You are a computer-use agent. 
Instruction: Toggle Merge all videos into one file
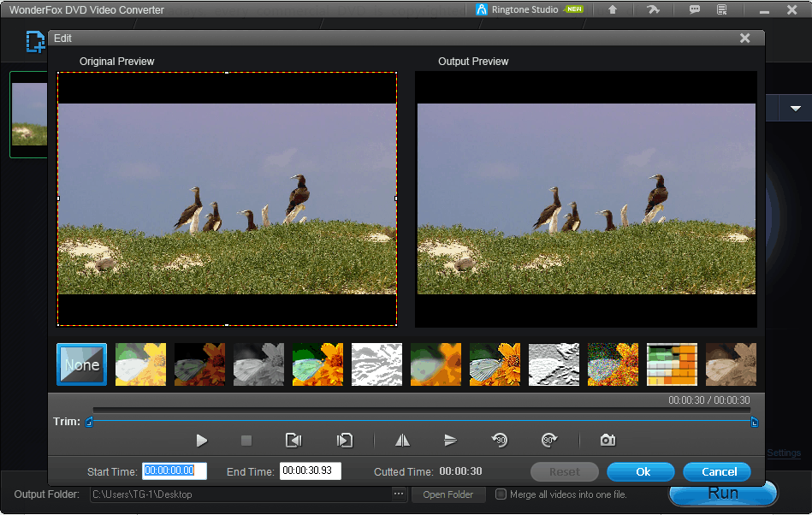501,494
